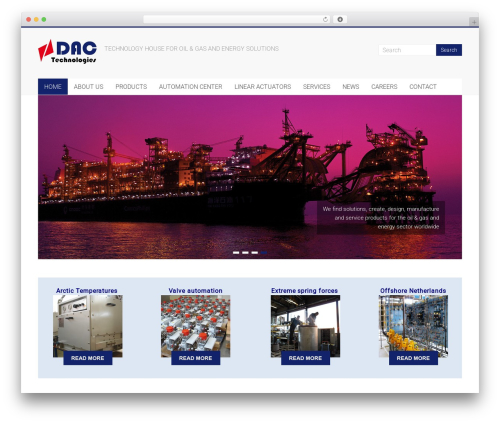Open the HOME menu item
Viewport: 500px width, 423px height.
[x=53, y=87]
